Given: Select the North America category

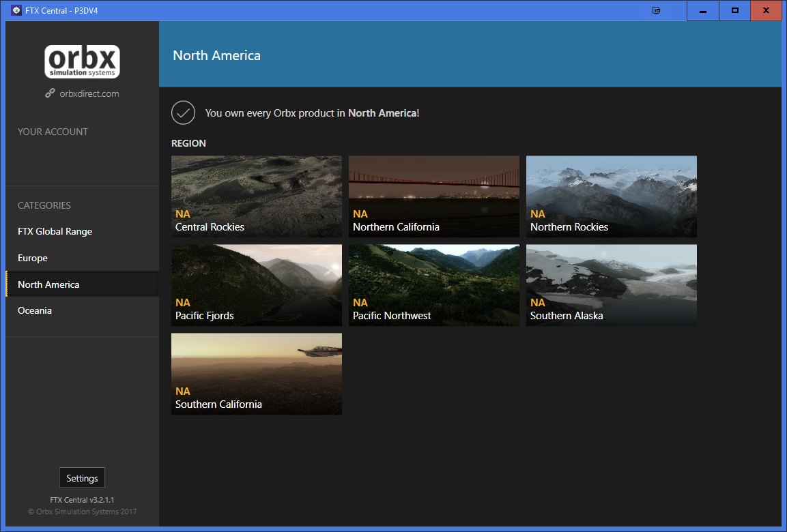Looking at the screenshot, I should pyautogui.click(x=83, y=284).
